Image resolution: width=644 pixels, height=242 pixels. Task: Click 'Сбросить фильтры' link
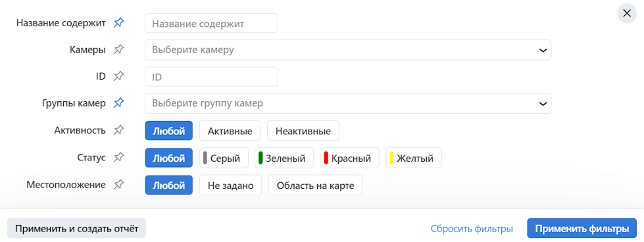coord(472,228)
